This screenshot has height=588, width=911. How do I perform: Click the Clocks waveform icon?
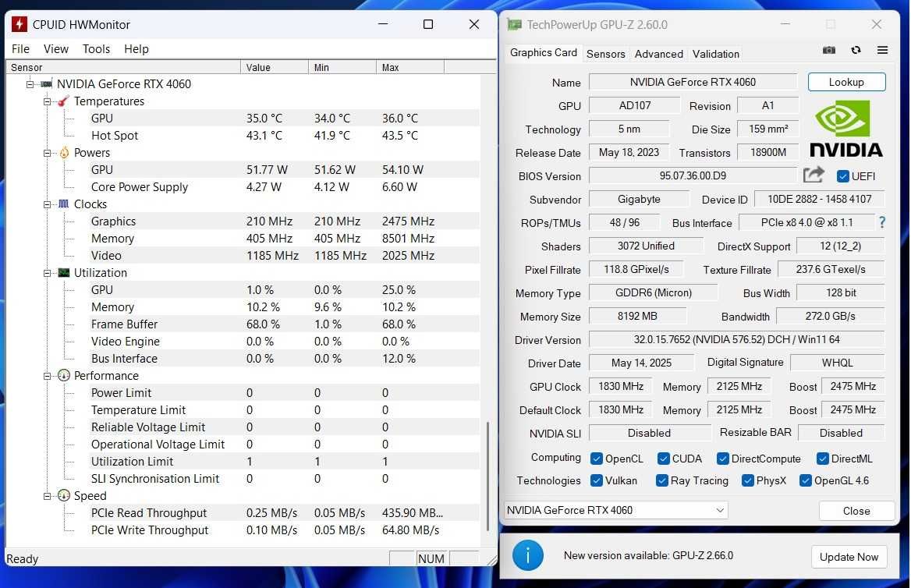pos(64,204)
